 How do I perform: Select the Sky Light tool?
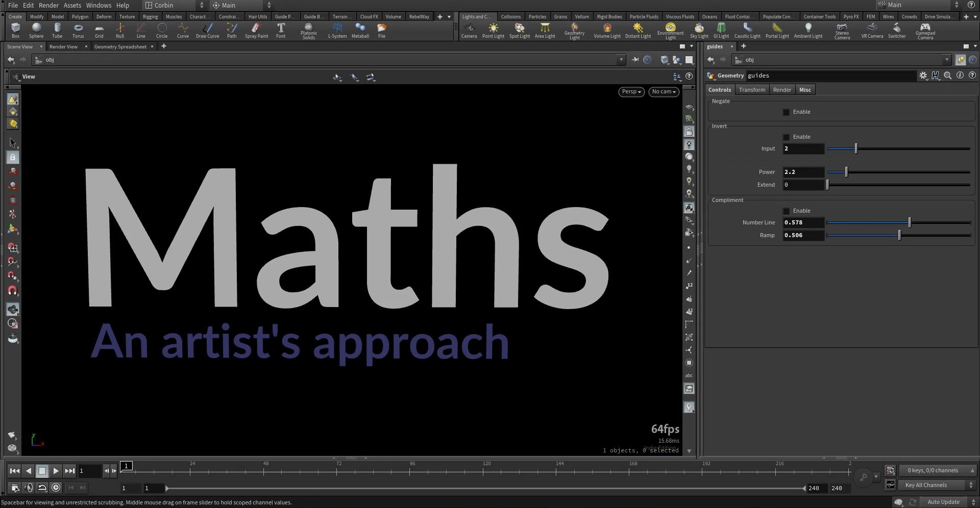click(699, 30)
